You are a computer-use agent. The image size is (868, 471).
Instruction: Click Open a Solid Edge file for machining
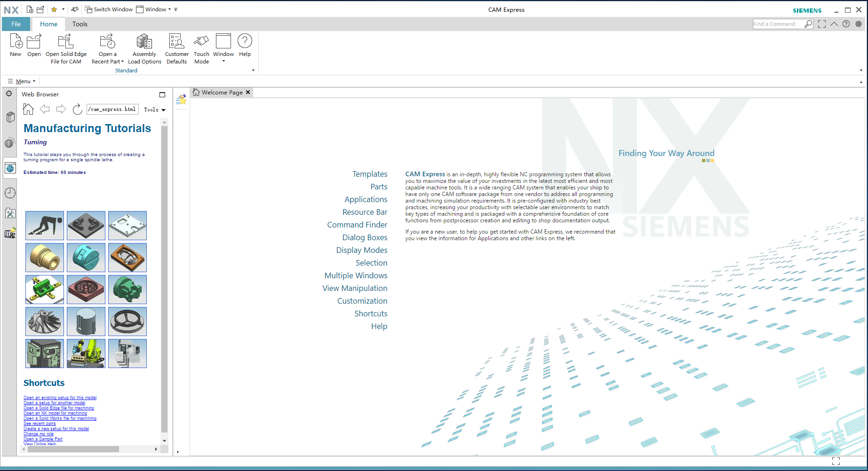(59, 408)
